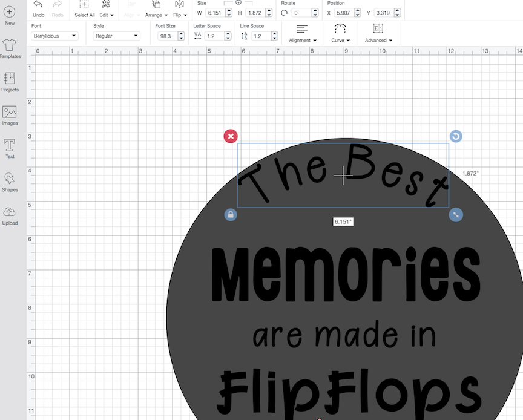Toggle the lock handle on the selection
523x420 pixels.
231,215
